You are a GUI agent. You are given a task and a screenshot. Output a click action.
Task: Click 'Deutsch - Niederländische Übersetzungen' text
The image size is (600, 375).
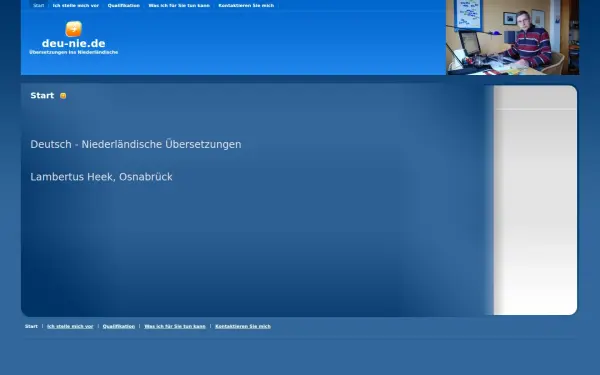136,144
